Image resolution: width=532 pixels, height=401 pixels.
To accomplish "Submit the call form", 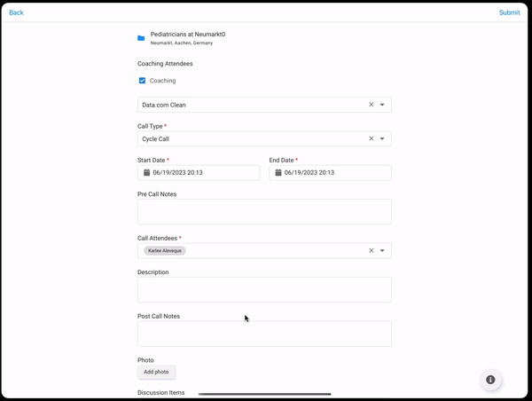I will [509, 12].
